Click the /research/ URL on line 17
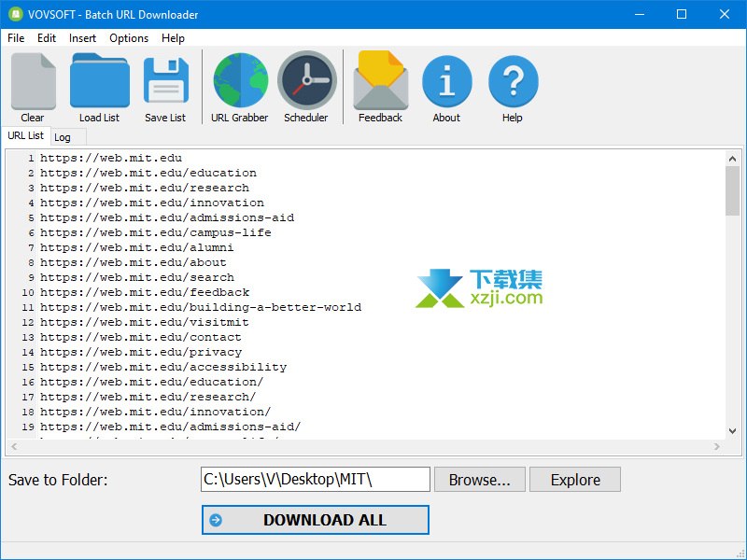Viewport: 747px width, 560px height. click(x=148, y=397)
